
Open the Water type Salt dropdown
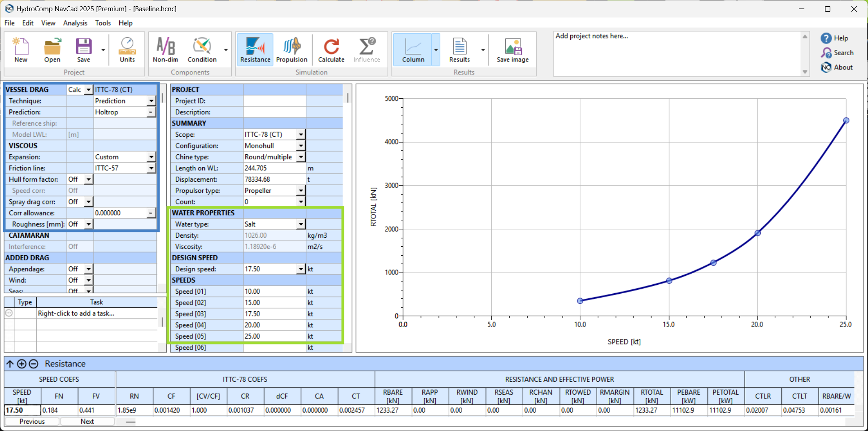301,224
